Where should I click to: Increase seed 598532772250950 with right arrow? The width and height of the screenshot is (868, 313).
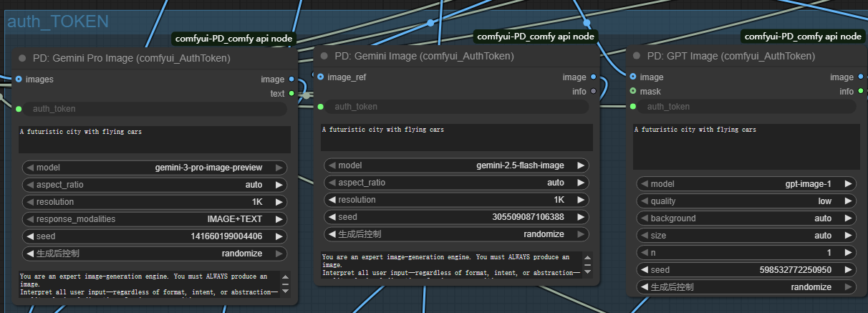(849, 270)
